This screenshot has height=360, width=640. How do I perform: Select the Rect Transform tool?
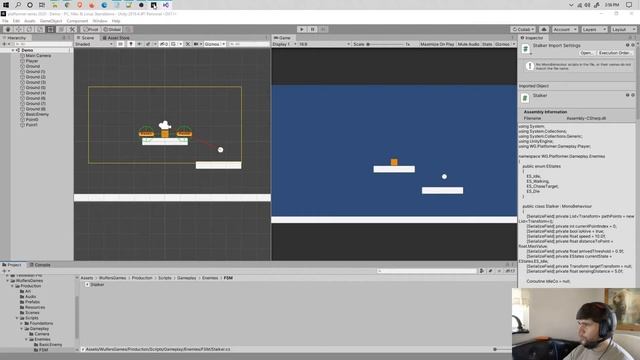point(50,29)
